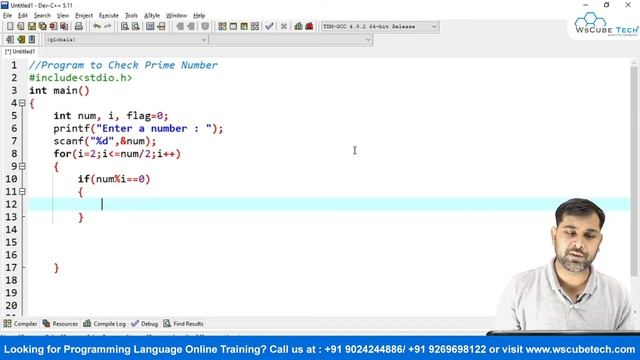
Task: Switch to the Compile Log bottom tab
Action: (x=104, y=324)
